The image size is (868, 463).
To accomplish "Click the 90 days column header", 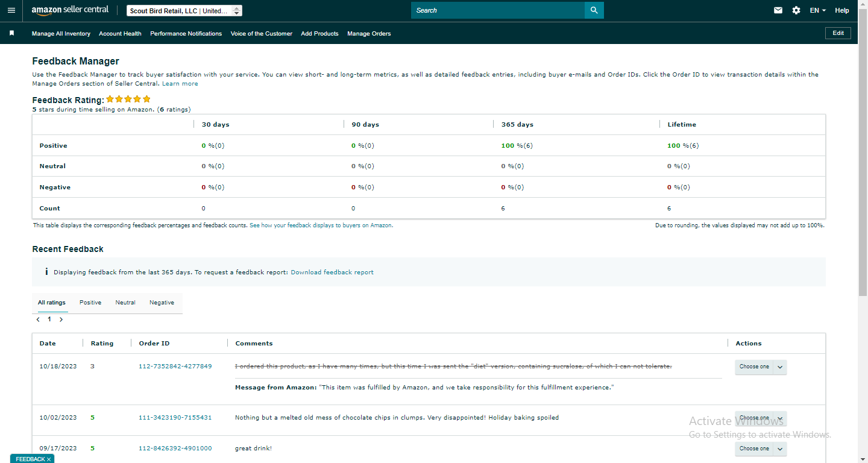I will [x=365, y=125].
